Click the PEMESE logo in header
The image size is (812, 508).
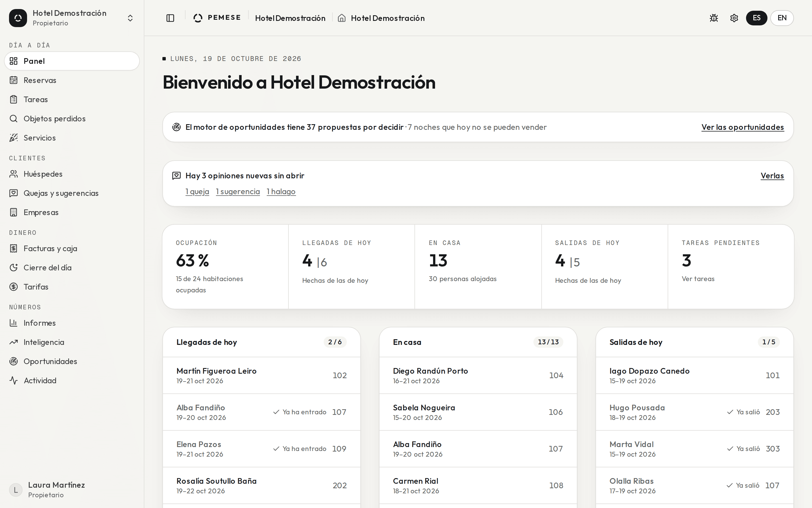click(217, 18)
